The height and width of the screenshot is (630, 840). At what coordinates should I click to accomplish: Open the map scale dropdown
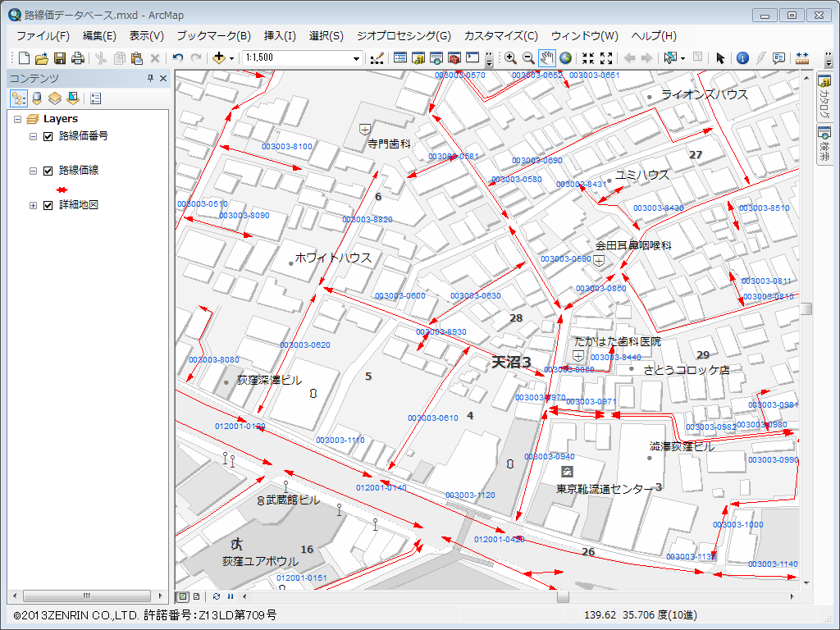[356, 58]
